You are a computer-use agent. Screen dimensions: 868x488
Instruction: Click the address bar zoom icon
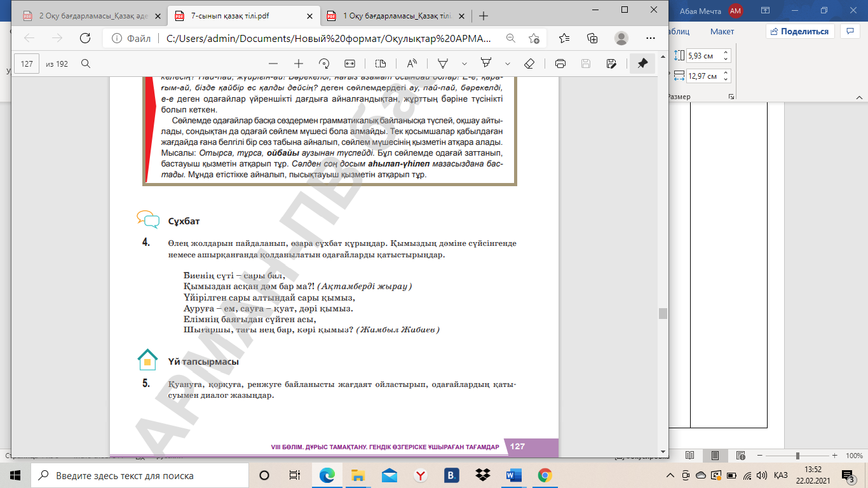coord(510,38)
